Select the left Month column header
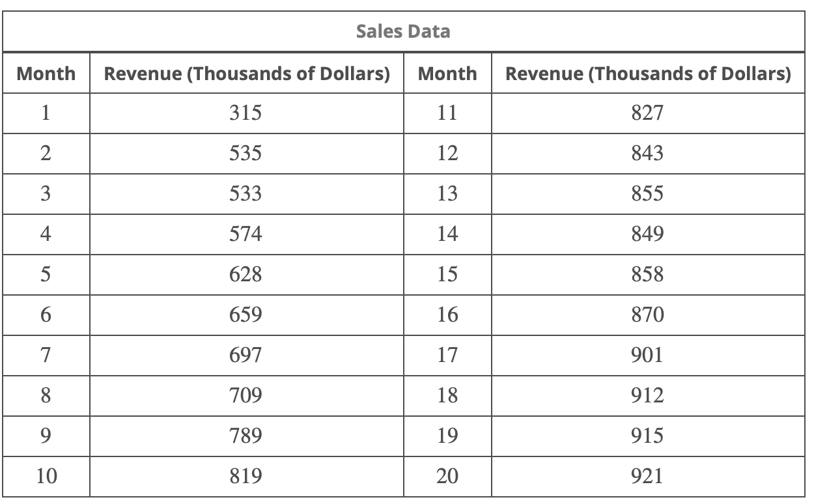Viewport: 814px width, 504px height. [46, 74]
